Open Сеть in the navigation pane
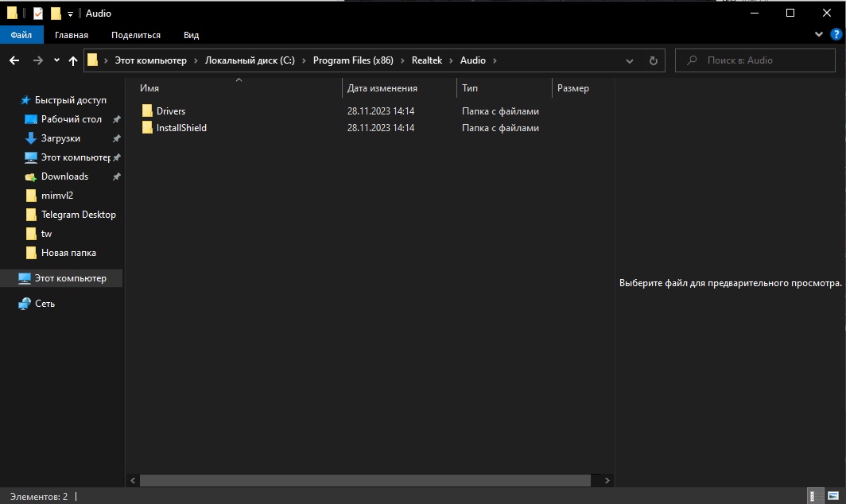This screenshot has width=846, height=504. click(45, 304)
